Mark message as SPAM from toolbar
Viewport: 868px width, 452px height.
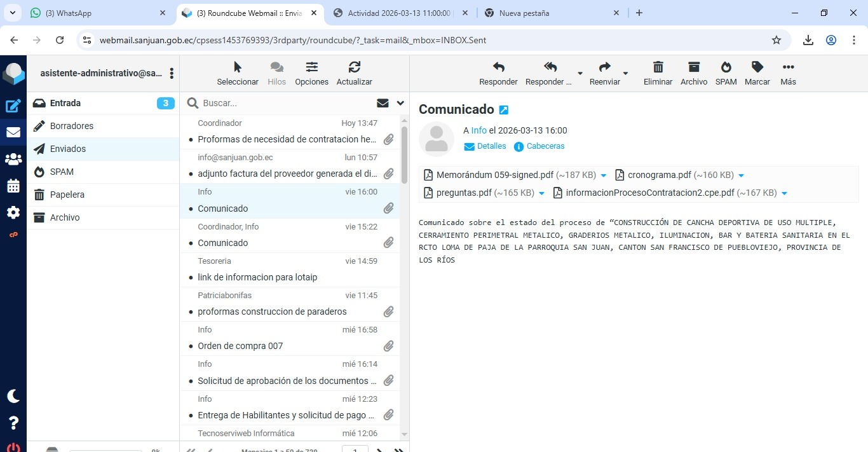pyautogui.click(x=726, y=73)
